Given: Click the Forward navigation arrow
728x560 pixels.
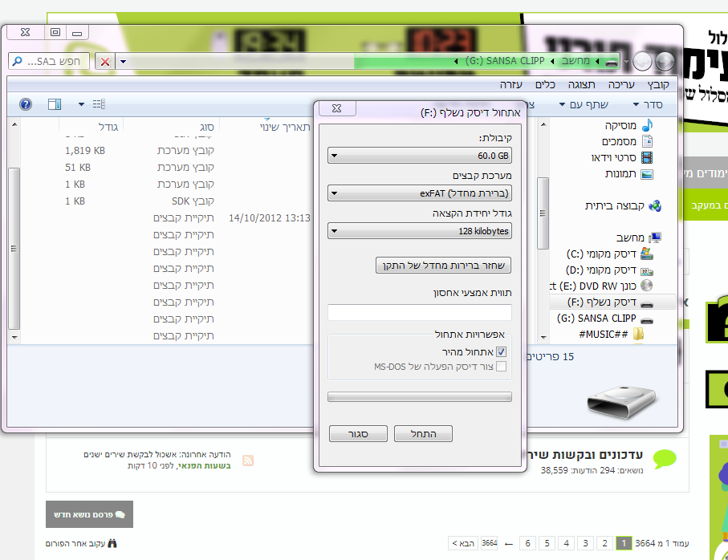Looking at the screenshot, I should 643,61.
